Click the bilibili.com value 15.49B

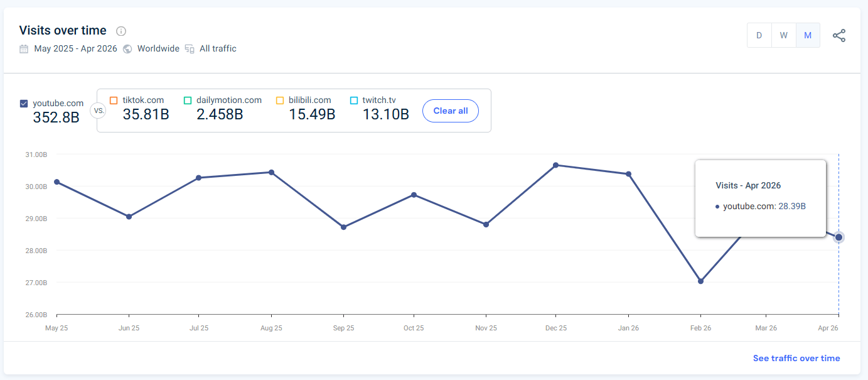click(312, 114)
